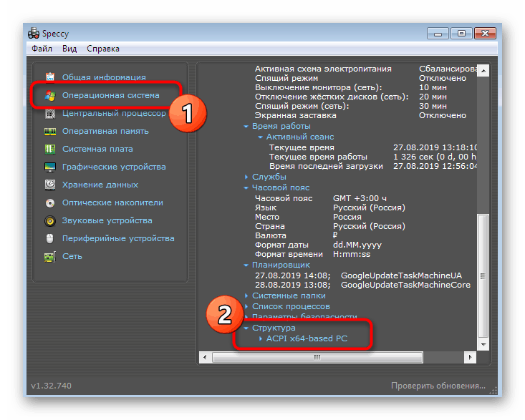This screenshot has height=420, width=525.
Task: Collapse the Время работы node
Action: 246,127
